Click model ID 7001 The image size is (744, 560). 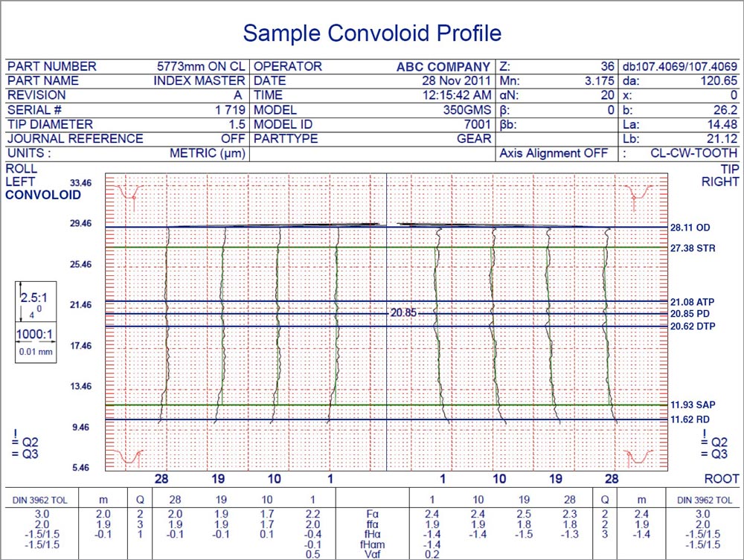tap(477, 124)
